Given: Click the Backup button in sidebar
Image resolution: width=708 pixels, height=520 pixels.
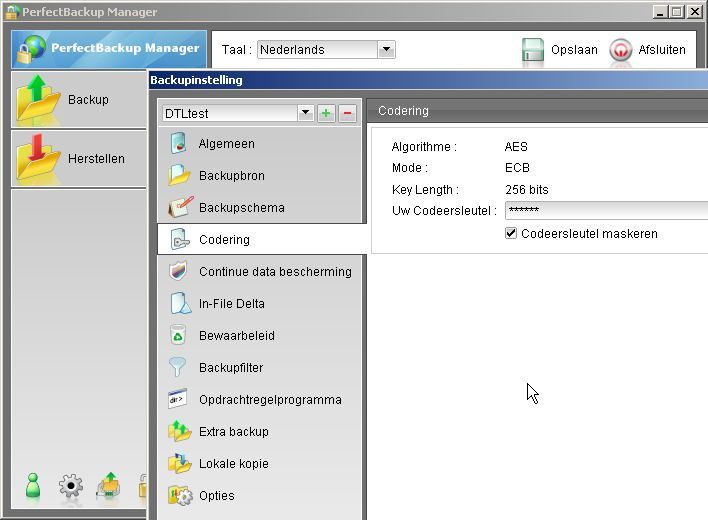Looking at the screenshot, I should coord(79,99).
